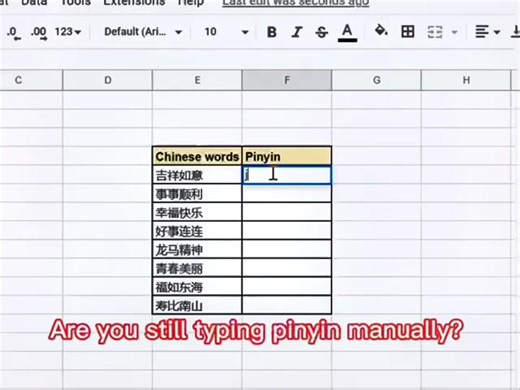Select empty Pinyin cell beside 青春美丽
This screenshot has width=520, height=390.
tap(287, 268)
